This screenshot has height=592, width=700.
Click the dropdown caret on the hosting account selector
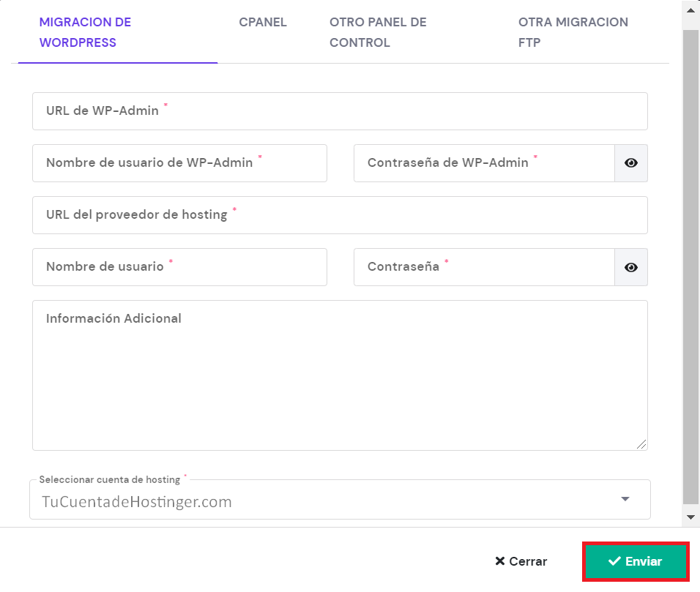point(625,498)
